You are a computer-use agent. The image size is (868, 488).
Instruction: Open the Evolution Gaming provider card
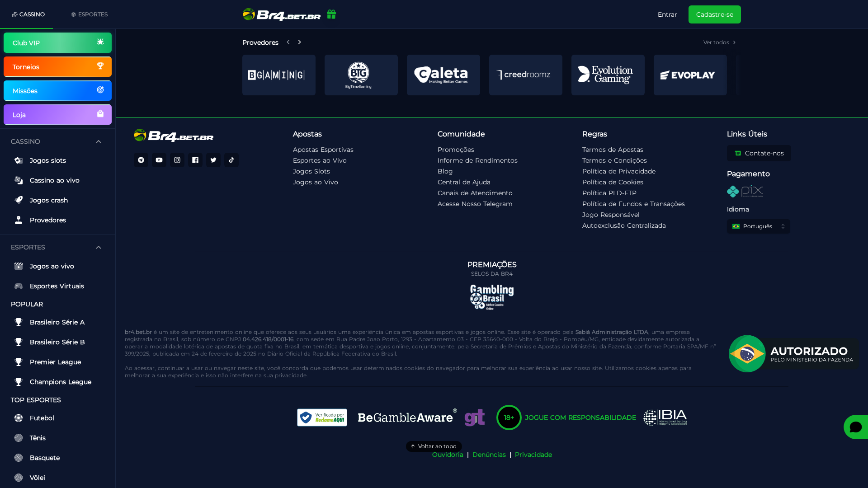[x=608, y=75]
